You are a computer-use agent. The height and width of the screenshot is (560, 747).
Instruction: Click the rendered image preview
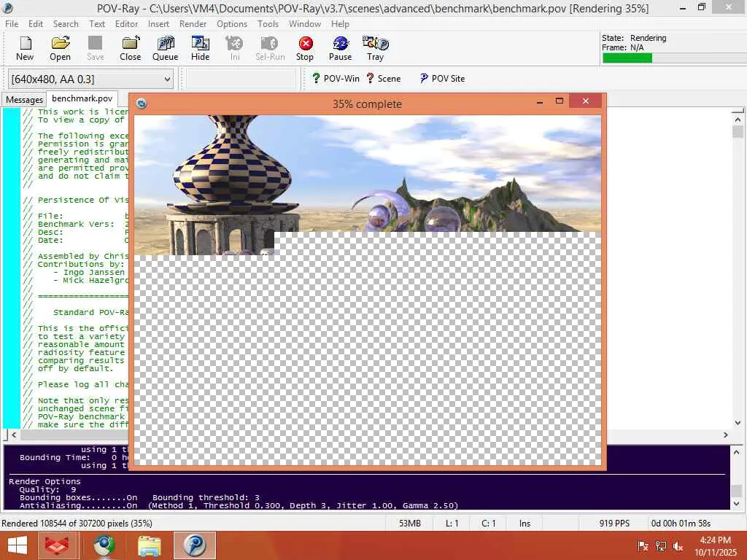pyautogui.click(x=368, y=290)
